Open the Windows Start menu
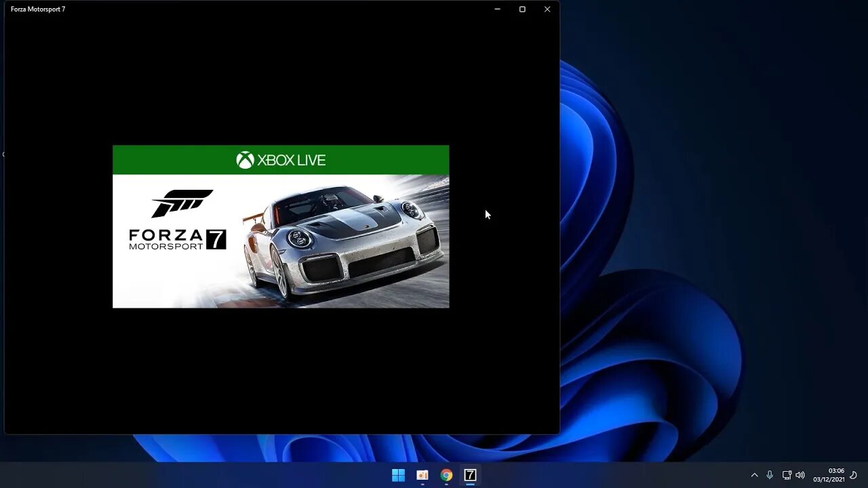 [x=398, y=475]
